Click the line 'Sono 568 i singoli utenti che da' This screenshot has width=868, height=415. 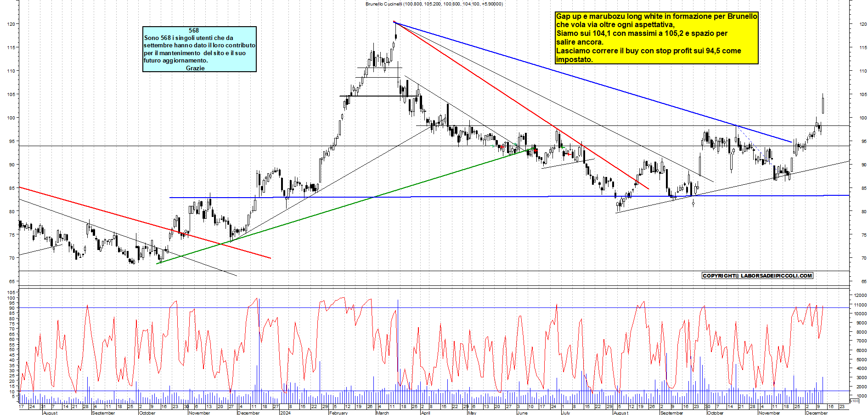(188, 38)
